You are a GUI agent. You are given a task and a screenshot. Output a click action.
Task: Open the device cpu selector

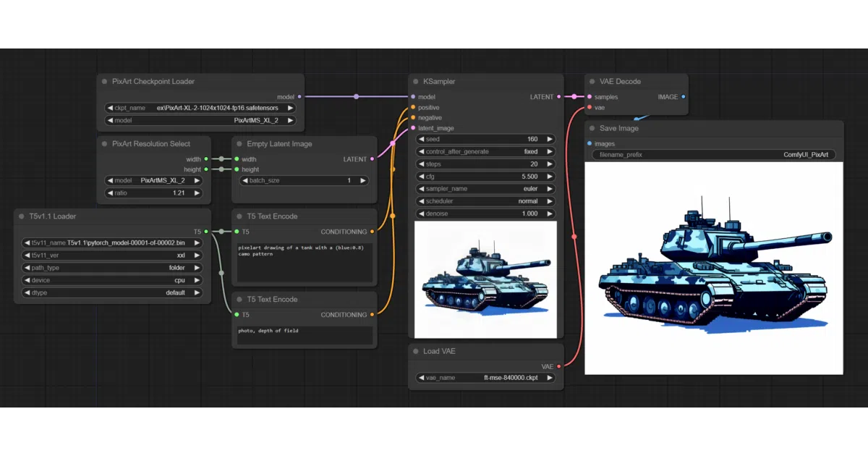click(113, 280)
